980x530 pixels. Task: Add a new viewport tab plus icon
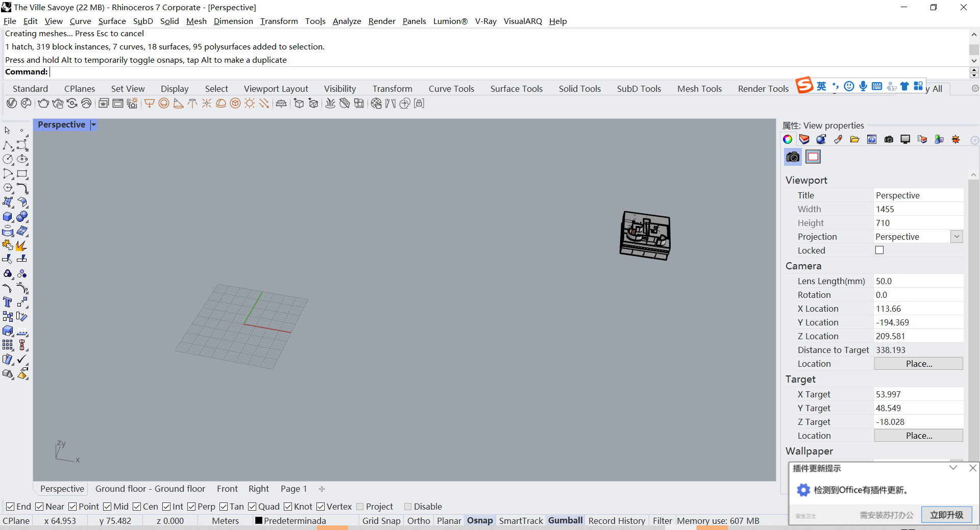[x=322, y=489]
